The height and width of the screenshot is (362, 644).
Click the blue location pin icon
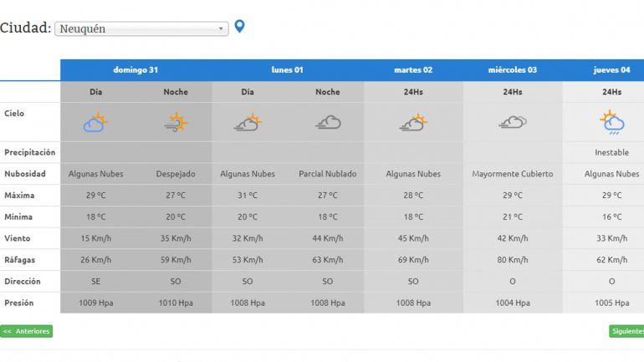tap(240, 27)
